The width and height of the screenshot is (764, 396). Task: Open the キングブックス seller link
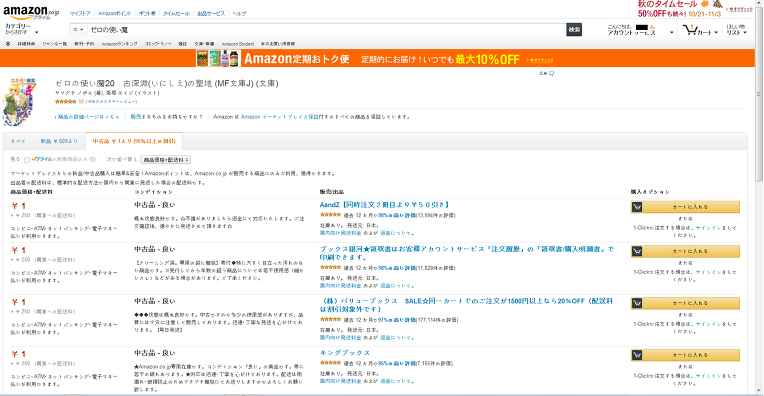[345, 353]
